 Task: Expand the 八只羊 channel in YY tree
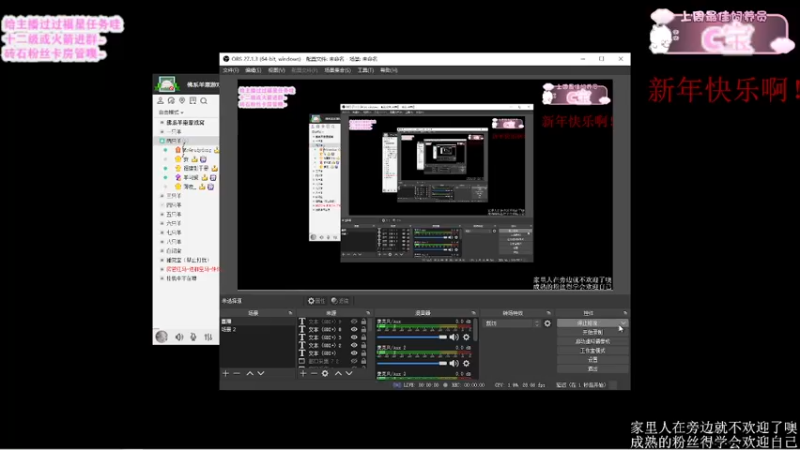coord(162,242)
